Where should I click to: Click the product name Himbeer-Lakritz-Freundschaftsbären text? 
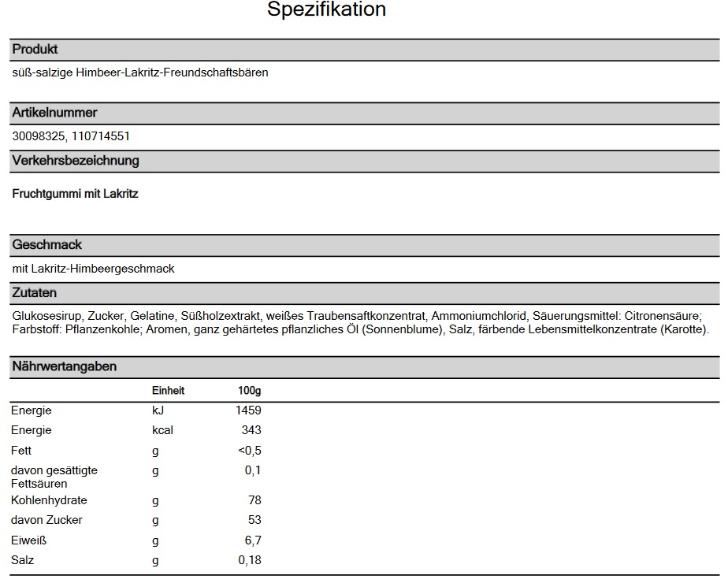click(140, 73)
